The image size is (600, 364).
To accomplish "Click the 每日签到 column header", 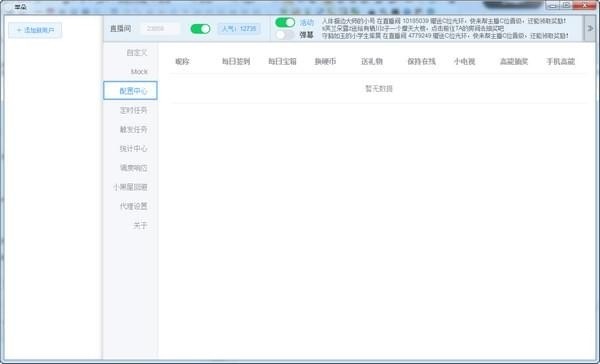I will [236, 61].
